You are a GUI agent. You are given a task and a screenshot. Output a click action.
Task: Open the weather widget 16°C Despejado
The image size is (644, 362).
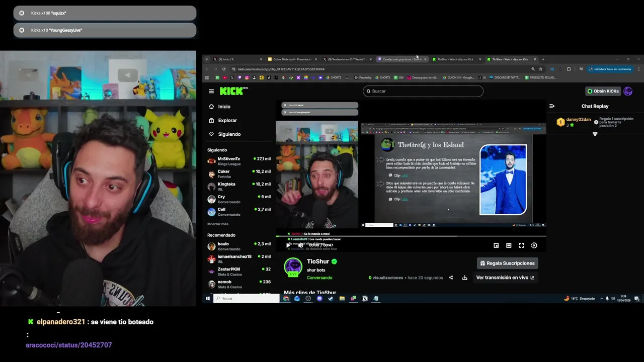pos(579,299)
